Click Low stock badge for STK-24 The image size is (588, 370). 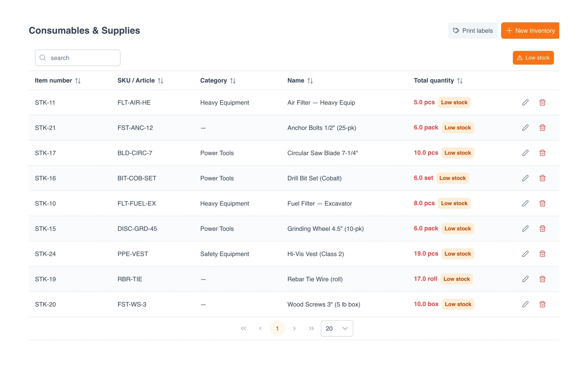point(457,254)
